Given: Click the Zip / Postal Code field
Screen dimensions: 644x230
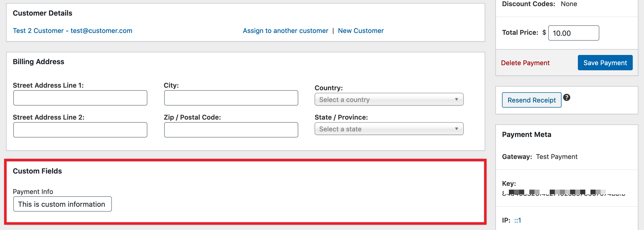Looking at the screenshot, I should coord(231,130).
